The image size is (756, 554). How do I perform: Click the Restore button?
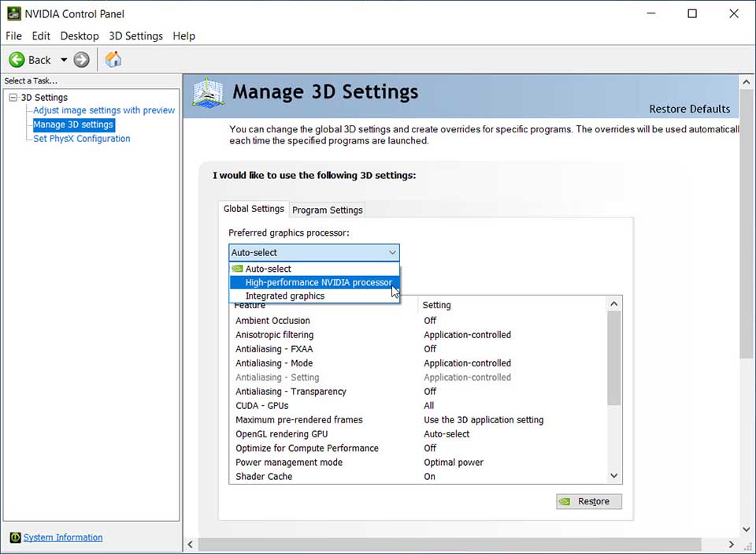pyautogui.click(x=589, y=501)
